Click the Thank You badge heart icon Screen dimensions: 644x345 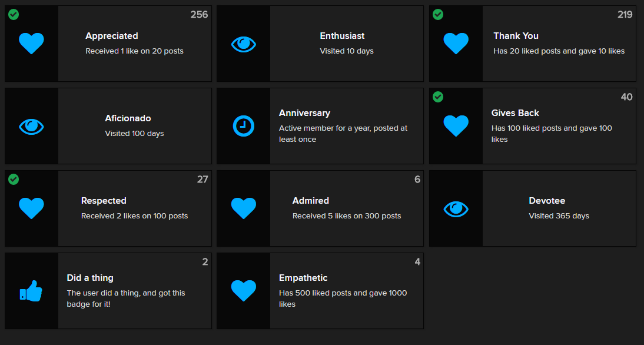(456, 44)
